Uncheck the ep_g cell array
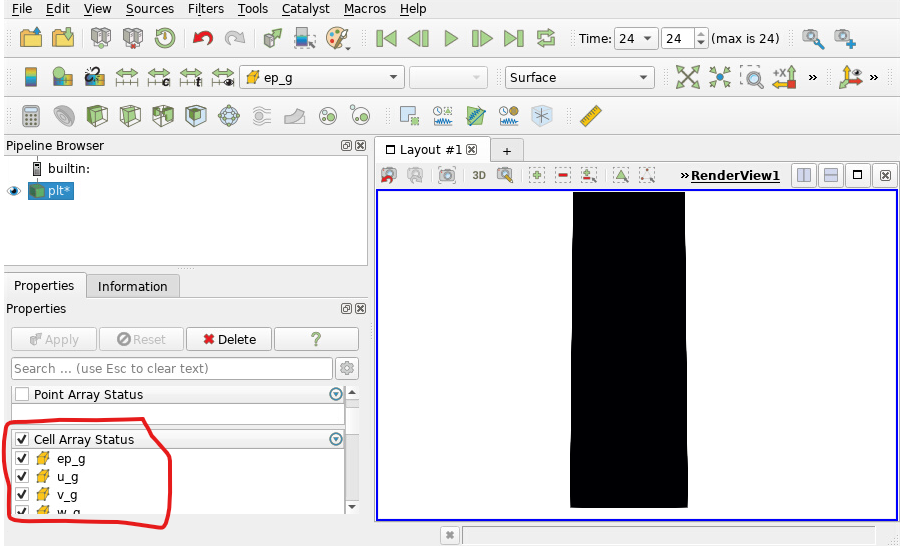The height and width of the screenshot is (546, 900). pyautogui.click(x=22, y=459)
